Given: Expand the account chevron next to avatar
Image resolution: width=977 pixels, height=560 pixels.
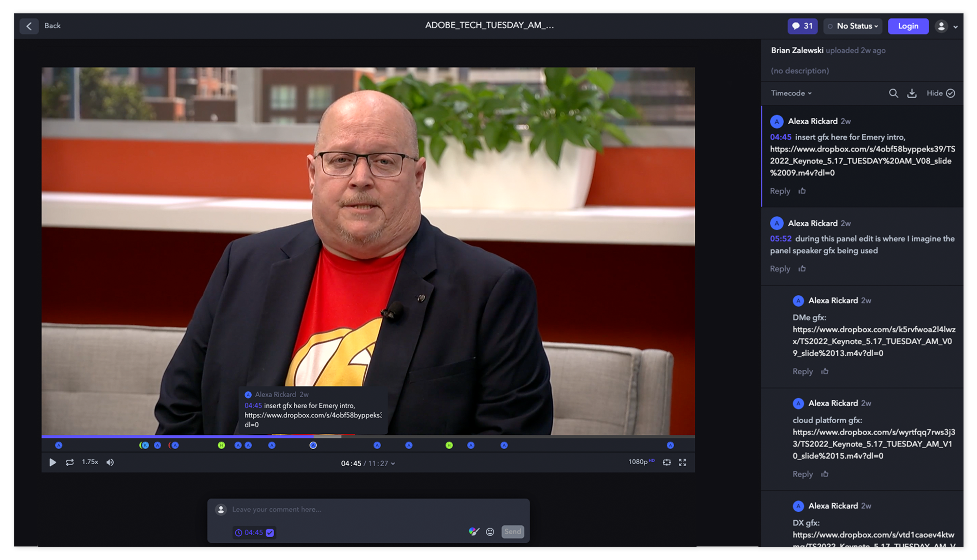Looking at the screenshot, I should [955, 27].
